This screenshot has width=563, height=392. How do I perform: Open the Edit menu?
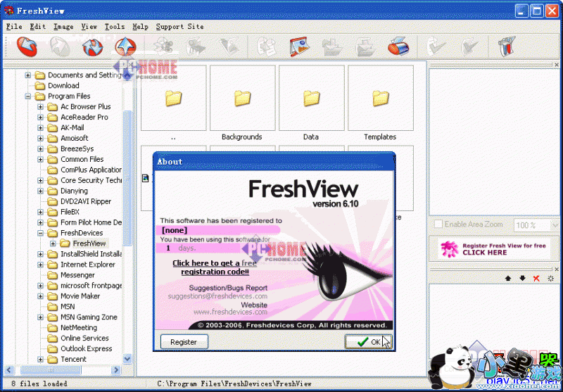(38, 27)
